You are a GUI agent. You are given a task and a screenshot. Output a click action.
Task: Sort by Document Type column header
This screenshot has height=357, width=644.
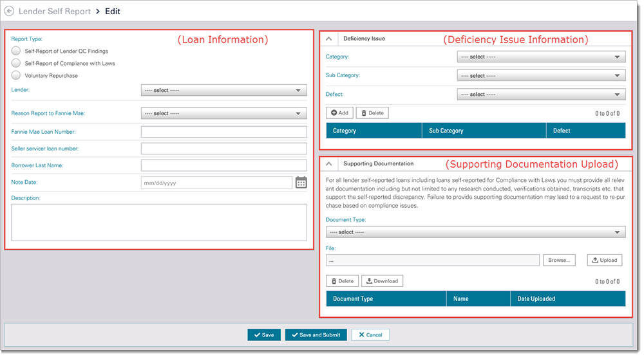386,298
